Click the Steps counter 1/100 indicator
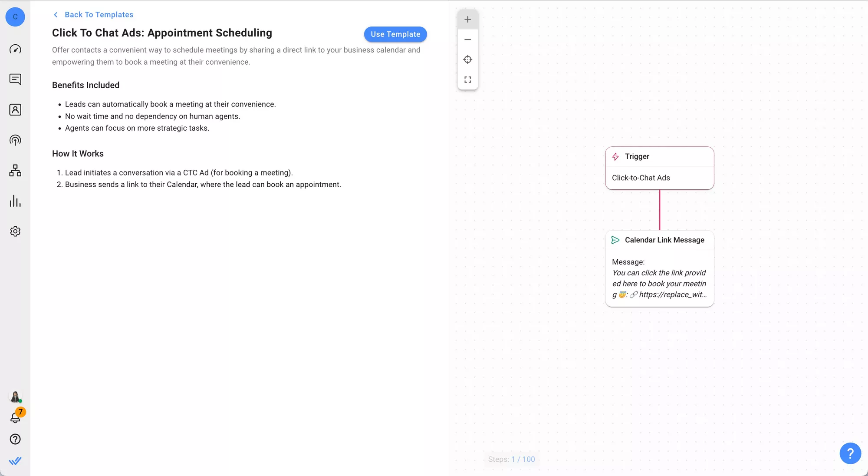The height and width of the screenshot is (476, 868). point(512,459)
